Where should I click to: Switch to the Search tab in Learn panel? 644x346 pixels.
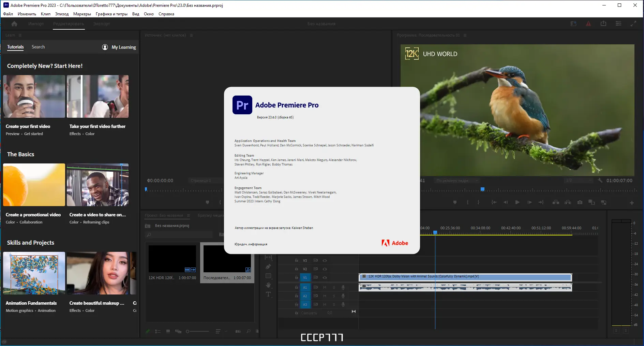coord(38,47)
